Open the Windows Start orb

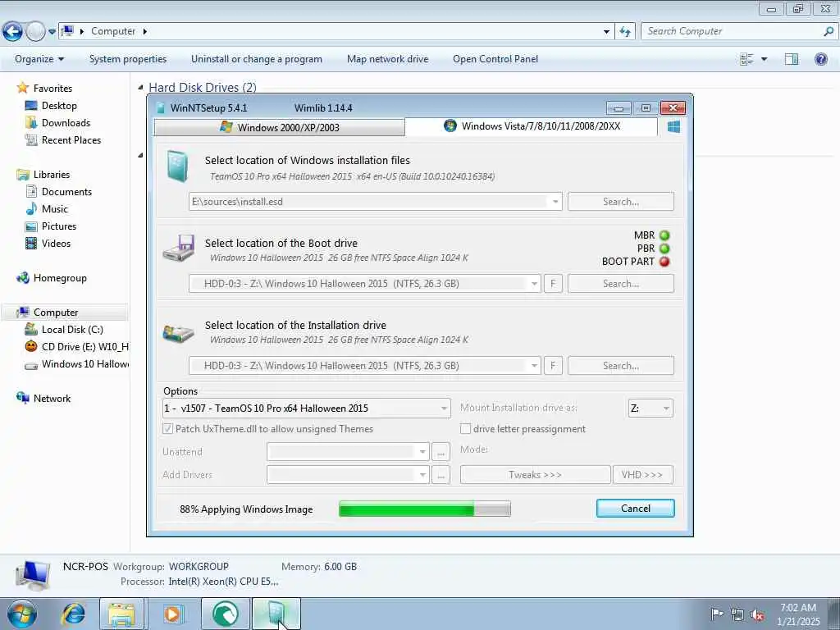pos(22,614)
